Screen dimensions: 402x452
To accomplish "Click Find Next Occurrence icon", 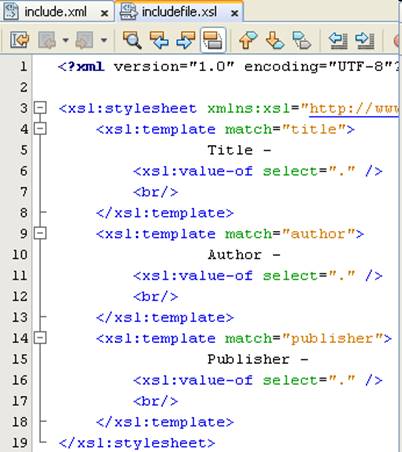I will tap(186, 40).
